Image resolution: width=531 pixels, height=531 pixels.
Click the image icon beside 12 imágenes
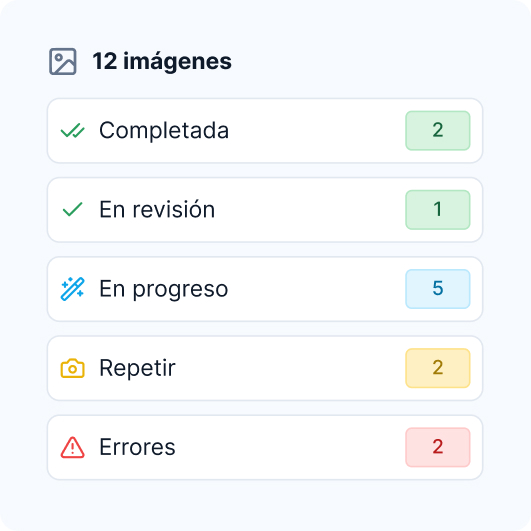click(x=63, y=61)
